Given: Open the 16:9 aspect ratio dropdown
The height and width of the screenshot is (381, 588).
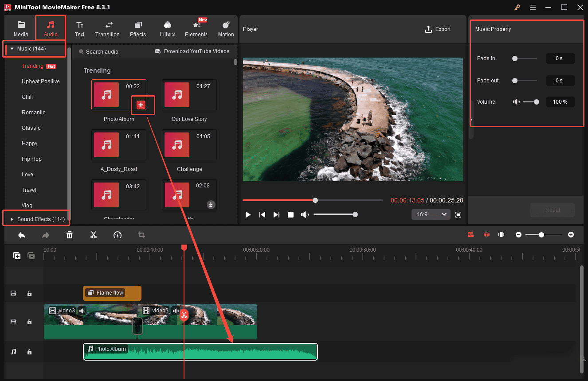Looking at the screenshot, I should click(431, 214).
